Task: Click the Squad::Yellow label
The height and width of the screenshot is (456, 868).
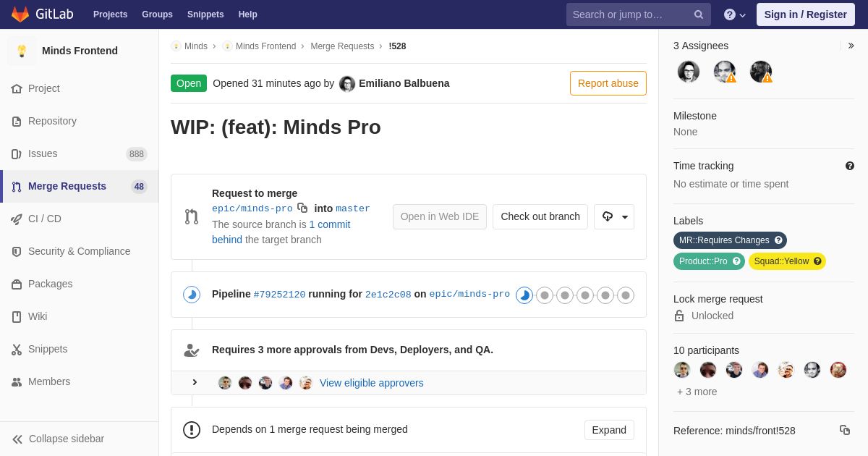Action: [x=781, y=261]
